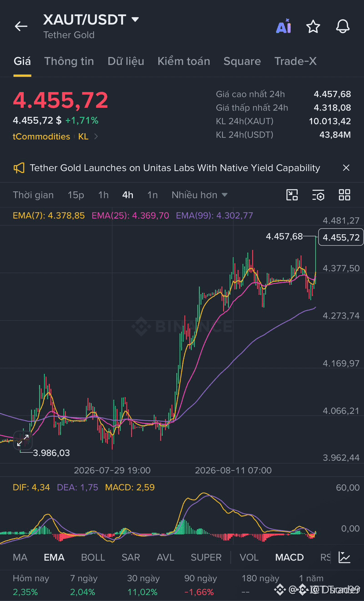Tap the DIF: 4,34 label
This screenshot has height=601, width=364.
pyautogui.click(x=31, y=487)
